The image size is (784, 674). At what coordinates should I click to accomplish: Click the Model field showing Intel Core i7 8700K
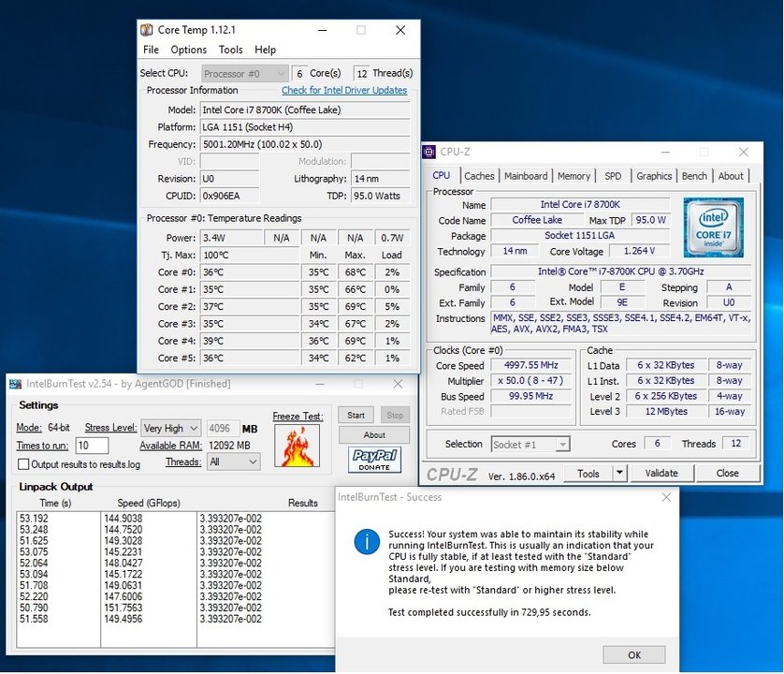tap(305, 110)
